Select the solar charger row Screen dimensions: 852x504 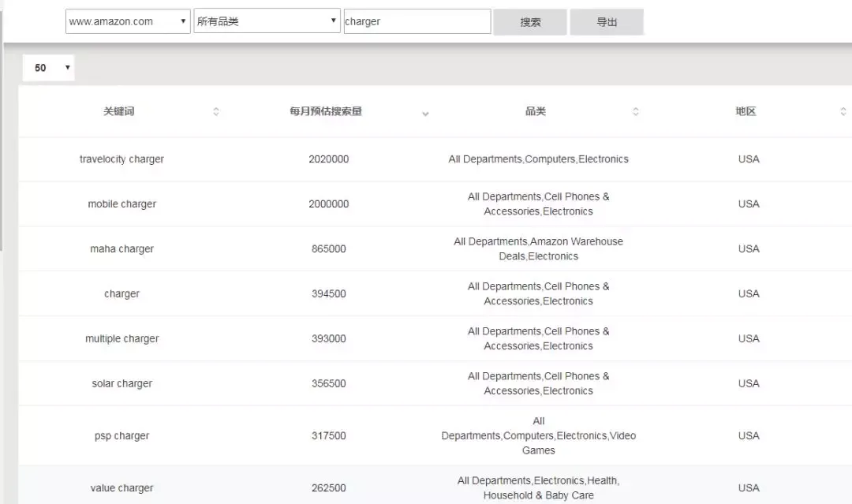tap(435, 383)
